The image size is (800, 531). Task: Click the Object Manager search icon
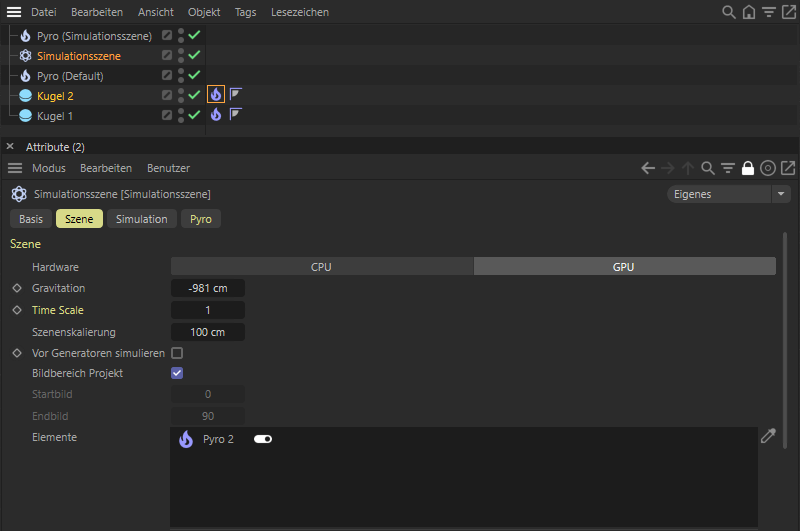point(729,12)
